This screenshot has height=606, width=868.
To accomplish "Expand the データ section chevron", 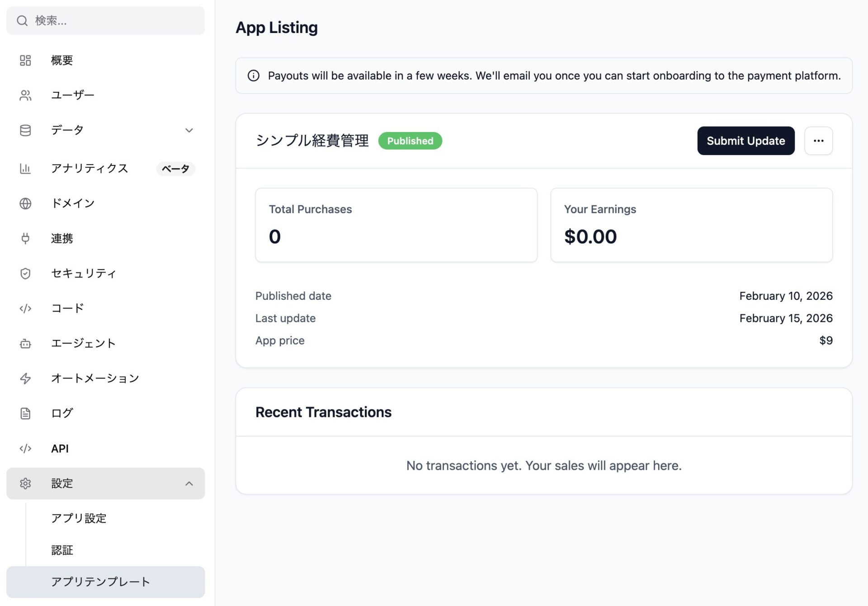I will pyautogui.click(x=189, y=131).
